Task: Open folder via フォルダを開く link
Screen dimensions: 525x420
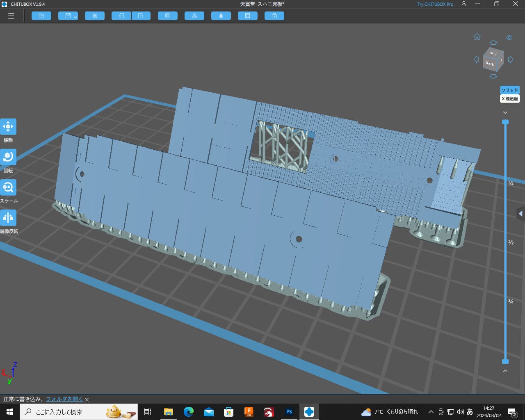Action: click(x=64, y=399)
